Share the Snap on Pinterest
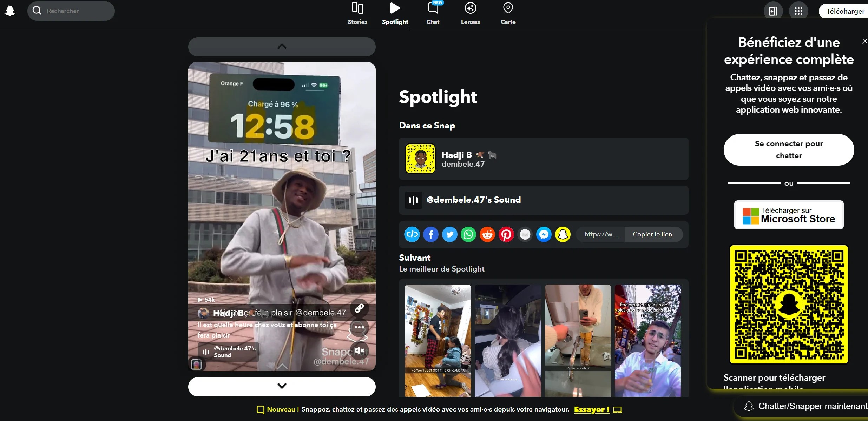The image size is (868, 421). [x=506, y=234]
